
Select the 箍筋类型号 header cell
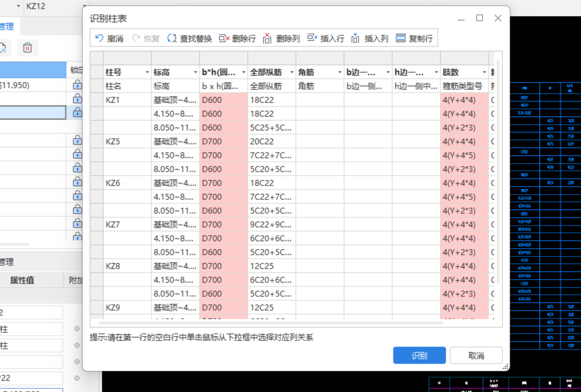tap(464, 86)
